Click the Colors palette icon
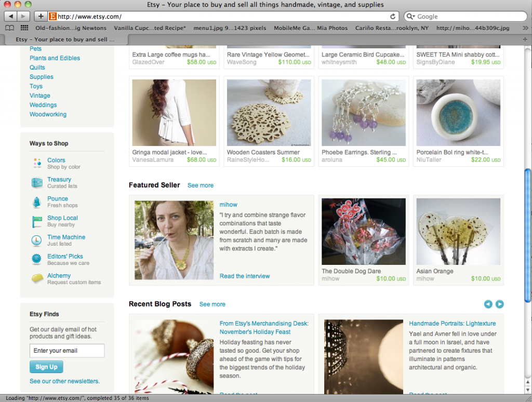The image size is (532, 402). click(37, 163)
